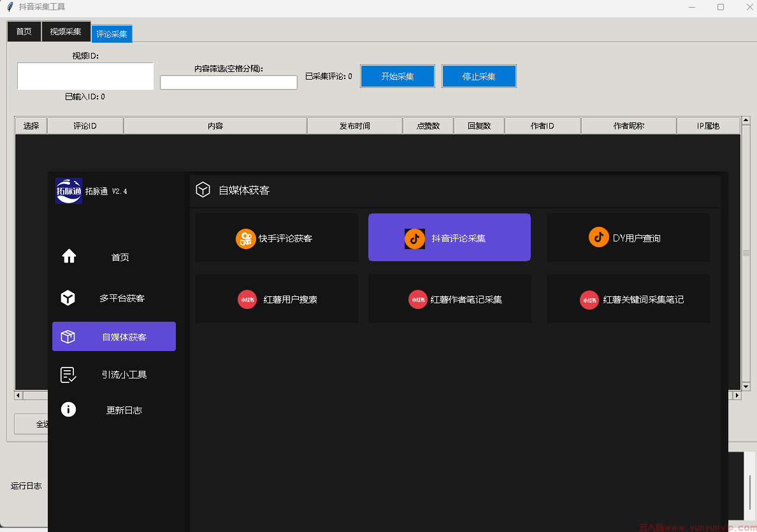Click the 小红书 icon on 红薯作者笔记采集 card

418,299
